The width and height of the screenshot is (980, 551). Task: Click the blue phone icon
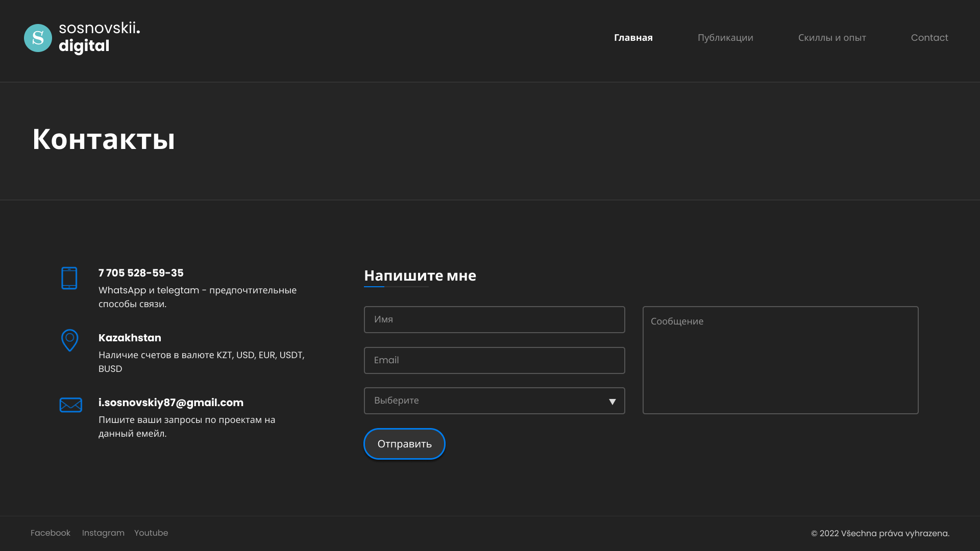tap(69, 278)
